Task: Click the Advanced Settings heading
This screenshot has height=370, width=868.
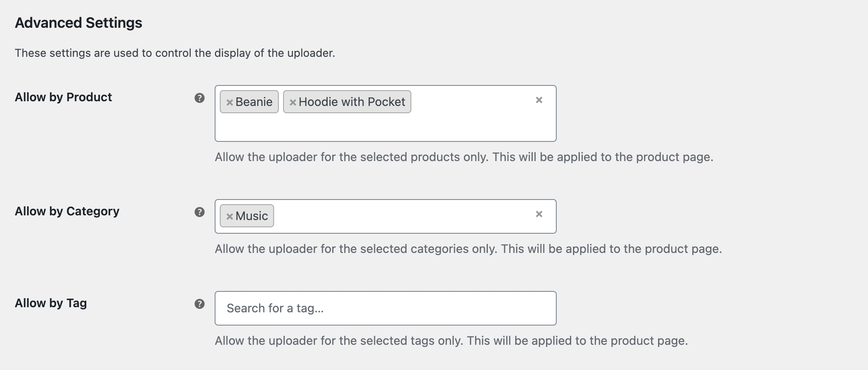Action: click(78, 22)
